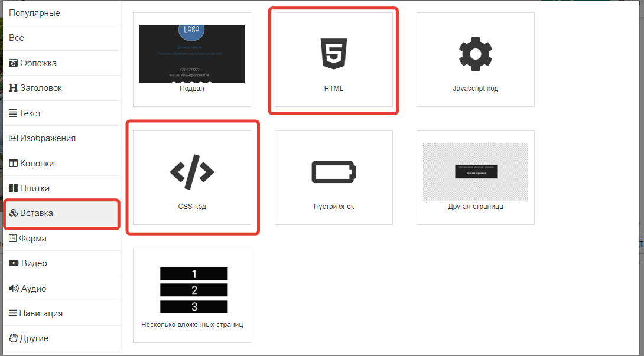Open the Обложка category
This screenshot has width=644, height=356.
click(x=61, y=63)
